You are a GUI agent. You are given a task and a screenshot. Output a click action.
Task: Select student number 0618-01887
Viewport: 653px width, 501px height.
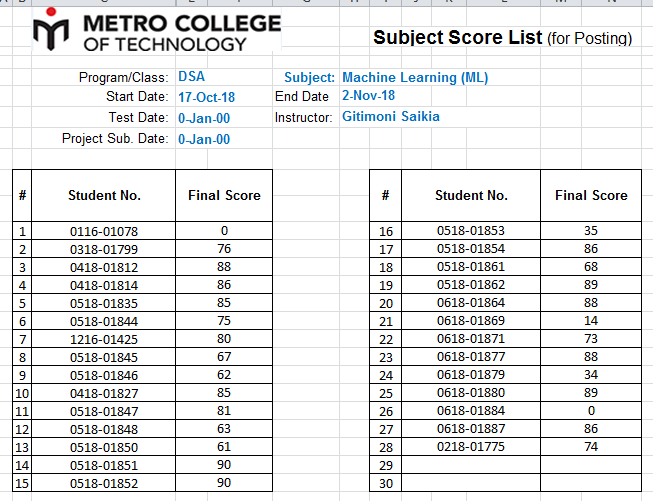pos(471,429)
